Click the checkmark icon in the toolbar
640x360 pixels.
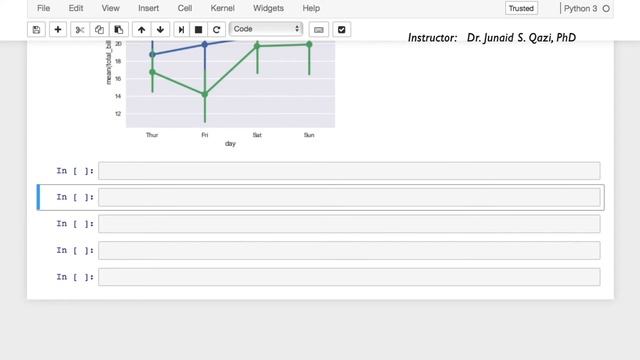click(x=342, y=29)
